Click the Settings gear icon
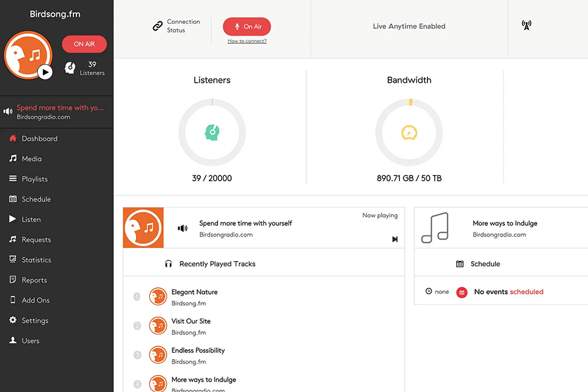Viewport: 588px width, 392px height. click(13, 320)
